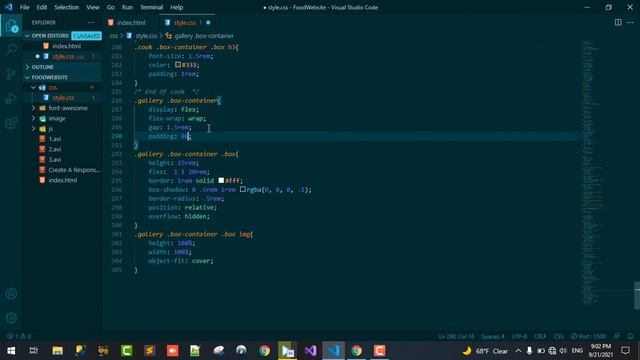Open the Source Control view
640x360 pixels.
11,74
